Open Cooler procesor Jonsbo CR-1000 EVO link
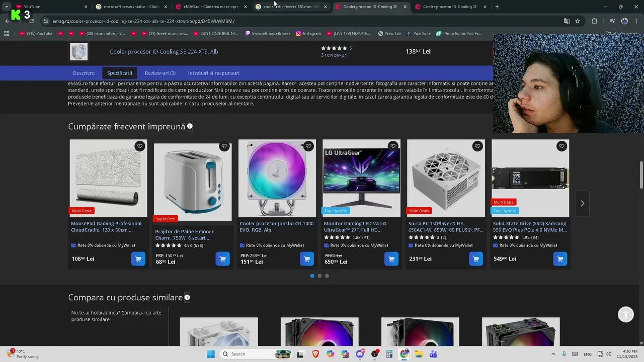Image resolution: width=644 pixels, height=362 pixels. pyautogui.click(x=277, y=227)
